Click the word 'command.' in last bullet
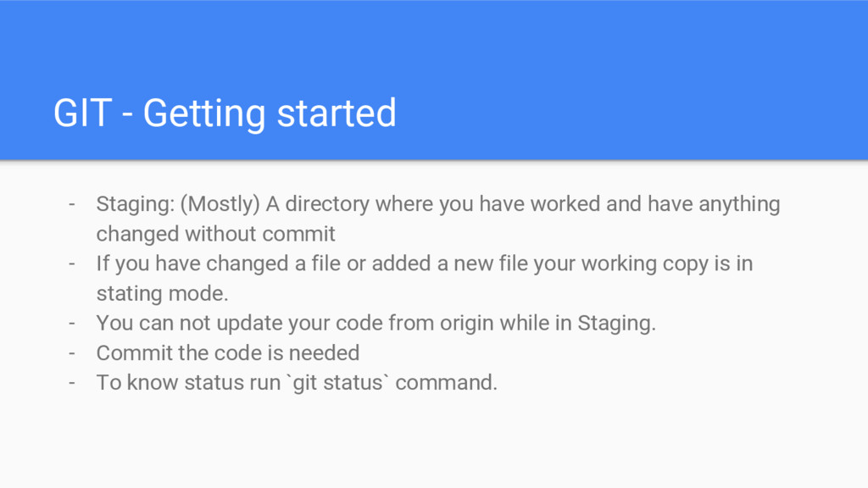The image size is (868, 488). coord(446,383)
